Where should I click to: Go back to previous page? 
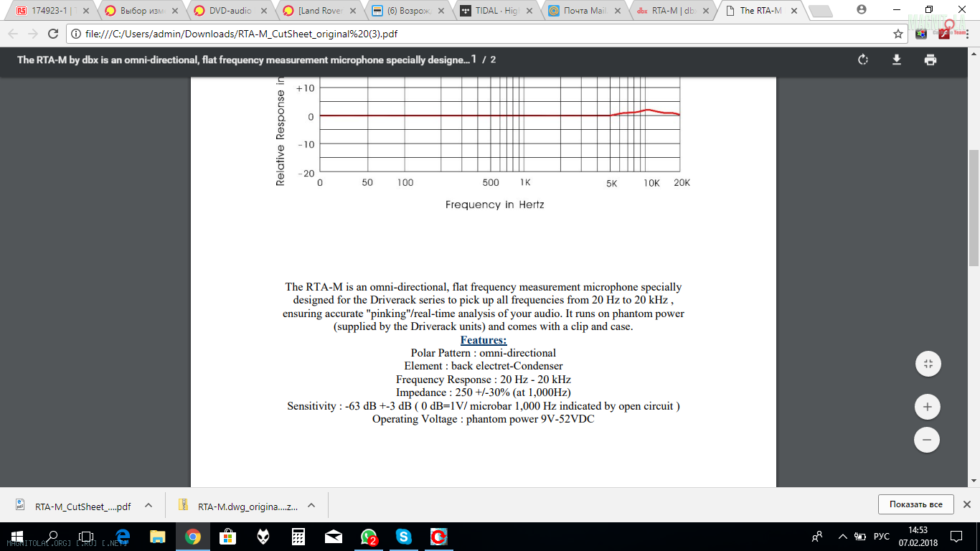tap(12, 34)
